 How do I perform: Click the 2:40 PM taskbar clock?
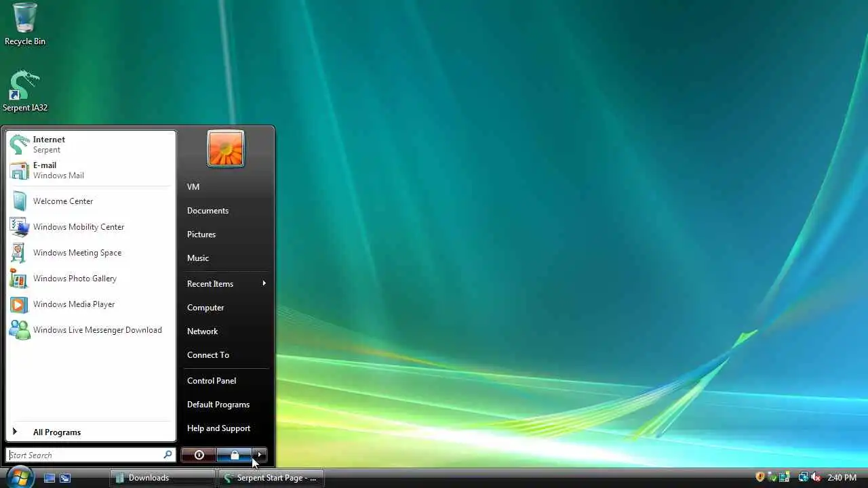tap(842, 478)
